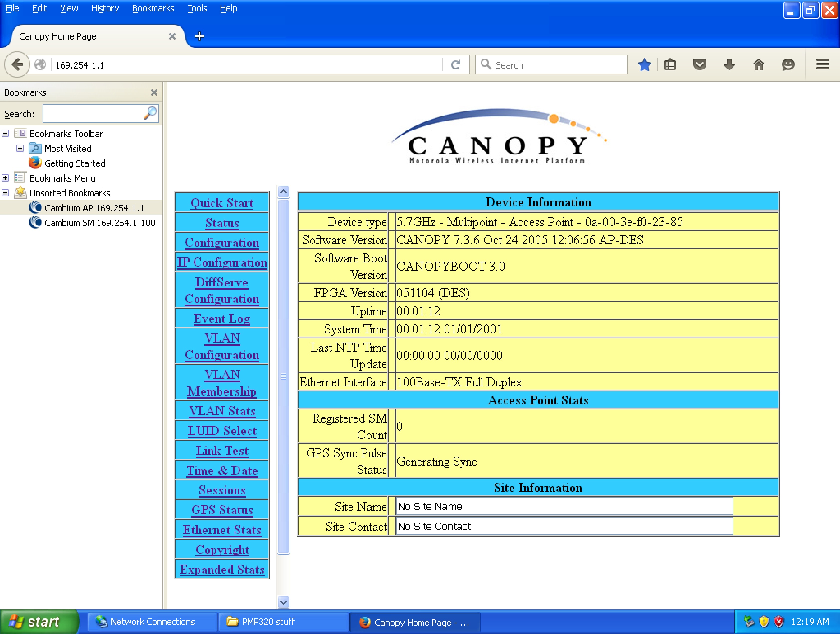Close the Canopy Home Page tab

point(172,36)
